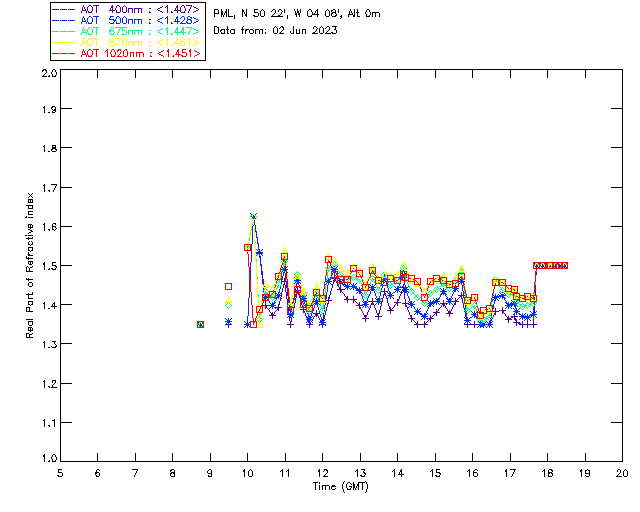640x512 pixels.
Task: Click the x-axis tick label 12
Action: tap(322, 473)
